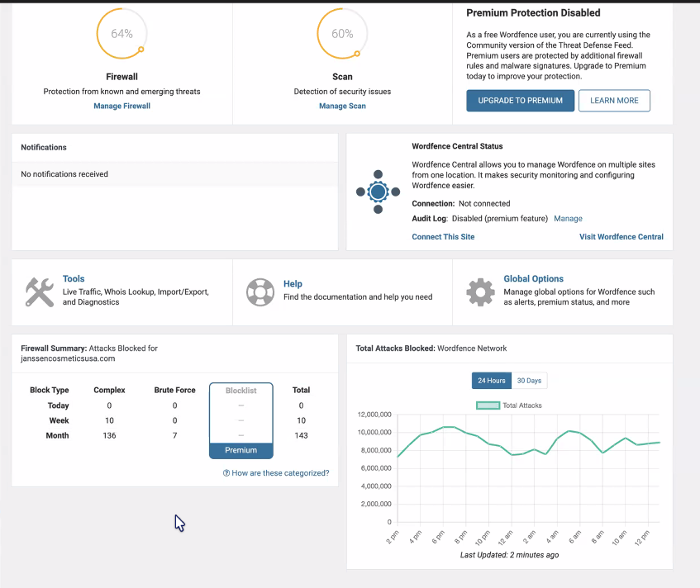This screenshot has height=588, width=700.
Task: Open the Manage Scan link
Action: 342,106
